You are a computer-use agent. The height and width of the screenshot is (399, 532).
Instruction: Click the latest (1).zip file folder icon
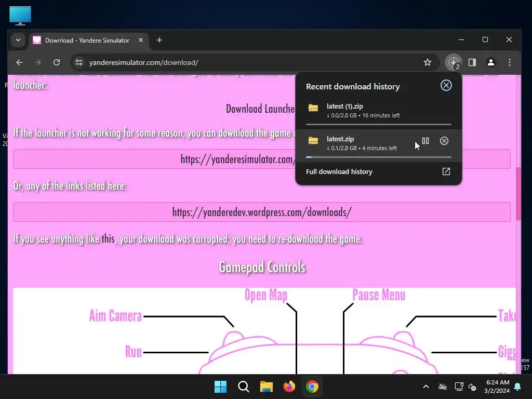pos(313,108)
